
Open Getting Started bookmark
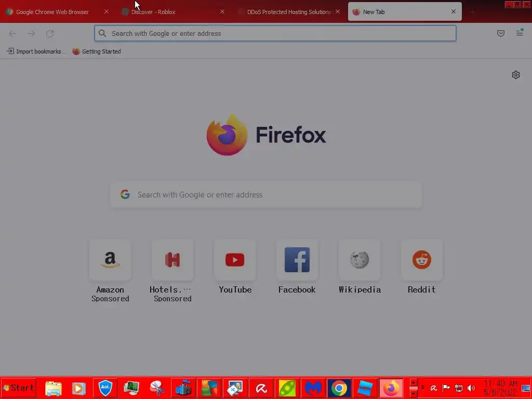tap(96, 51)
